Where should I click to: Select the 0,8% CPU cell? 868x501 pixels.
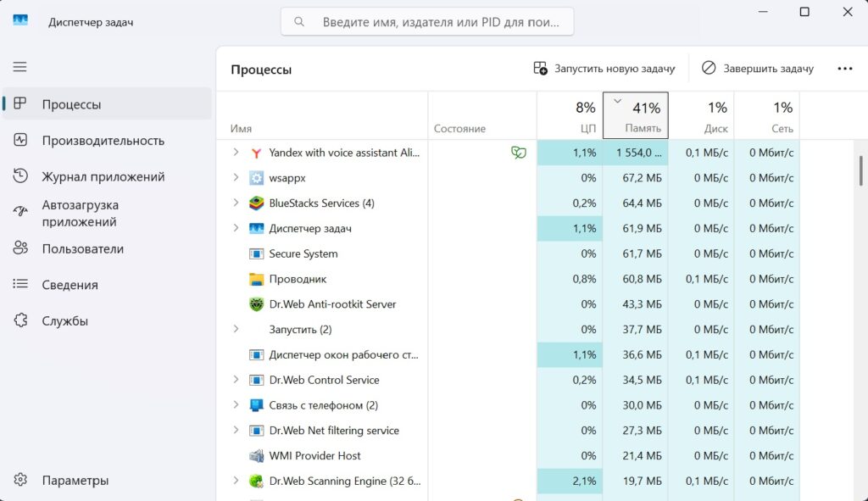(x=570, y=279)
